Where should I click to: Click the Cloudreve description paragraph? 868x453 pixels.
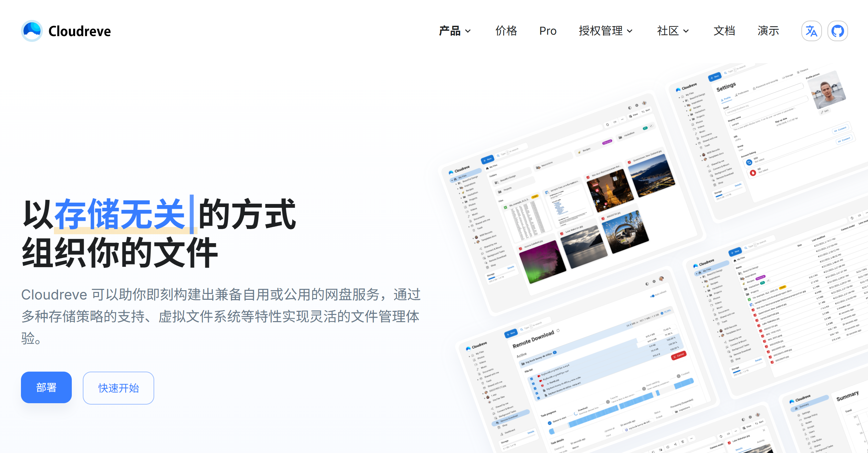[x=221, y=316]
